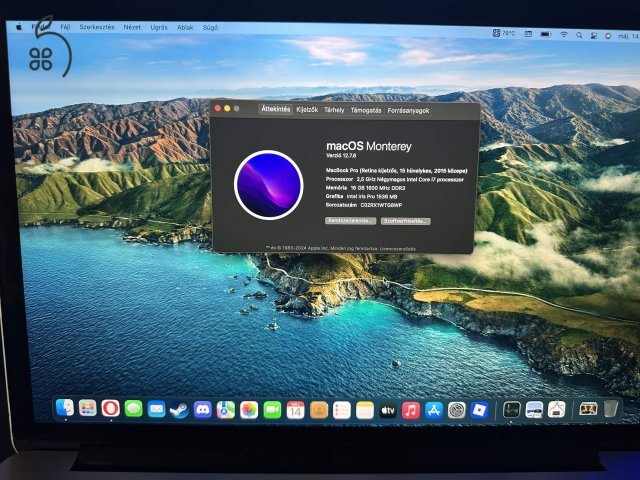The height and width of the screenshot is (480, 640).
Task: Open the App Store from the Dock
Action: [434, 411]
